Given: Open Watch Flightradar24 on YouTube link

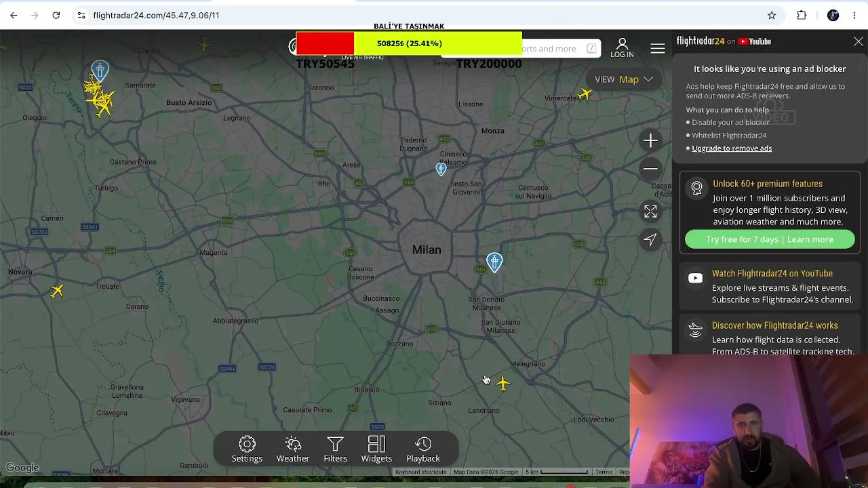Looking at the screenshot, I should coord(772,273).
